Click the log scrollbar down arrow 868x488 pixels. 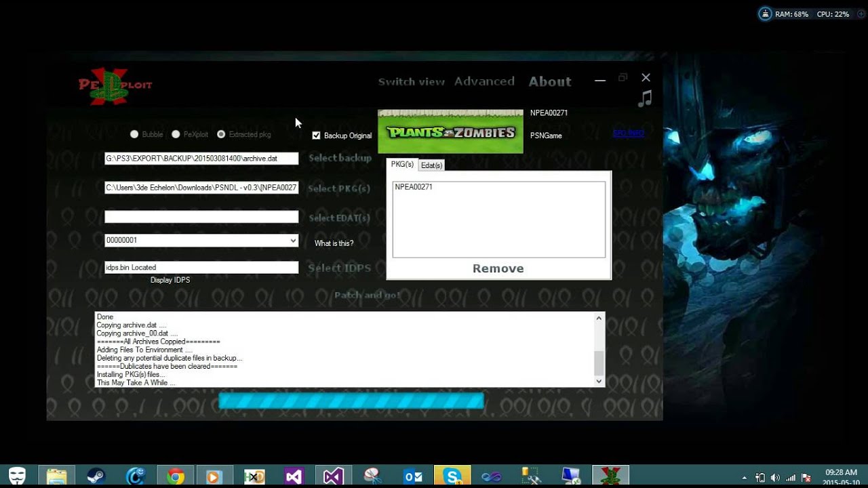[599, 381]
